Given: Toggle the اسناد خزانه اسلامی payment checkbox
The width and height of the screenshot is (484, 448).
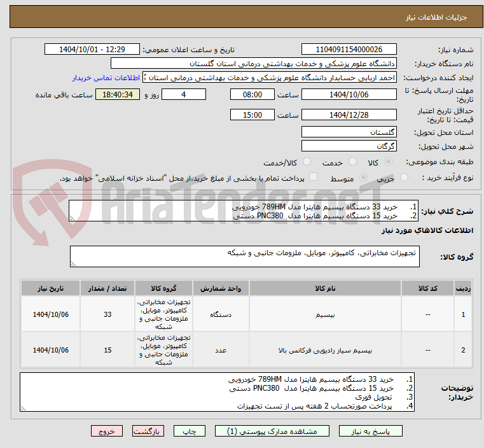Looking at the screenshot, I should point(313,177).
